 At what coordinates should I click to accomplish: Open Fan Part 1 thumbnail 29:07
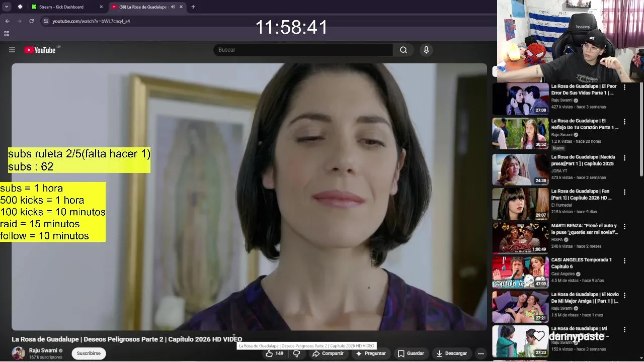[520, 204]
